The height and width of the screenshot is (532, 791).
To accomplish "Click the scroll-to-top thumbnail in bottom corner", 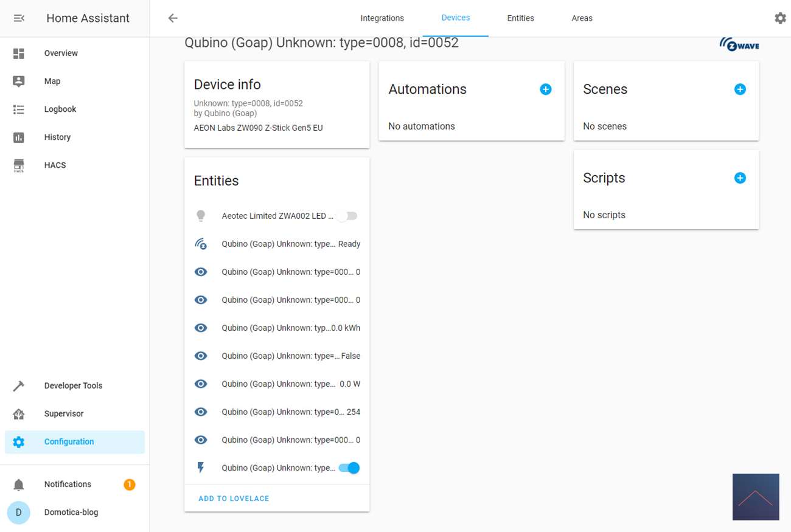I will pyautogui.click(x=756, y=497).
